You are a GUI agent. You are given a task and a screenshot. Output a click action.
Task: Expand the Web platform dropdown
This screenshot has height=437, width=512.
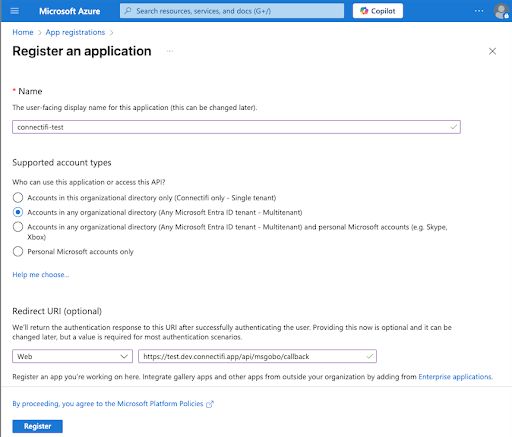click(72, 356)
